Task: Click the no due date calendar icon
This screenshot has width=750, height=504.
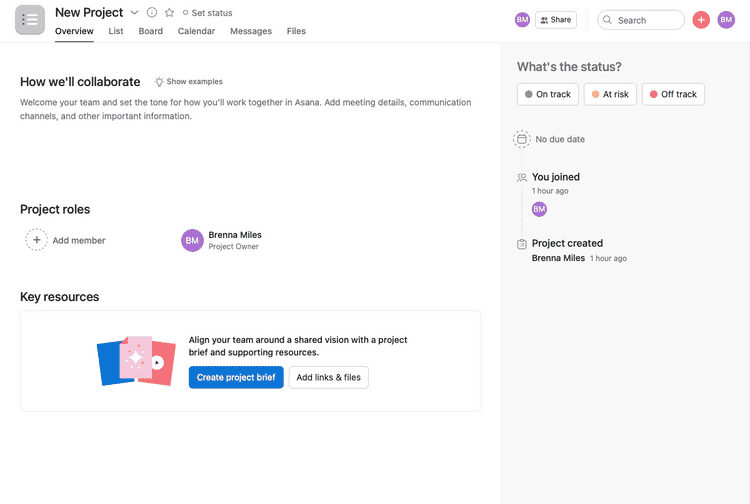Action: click(521, 139)
